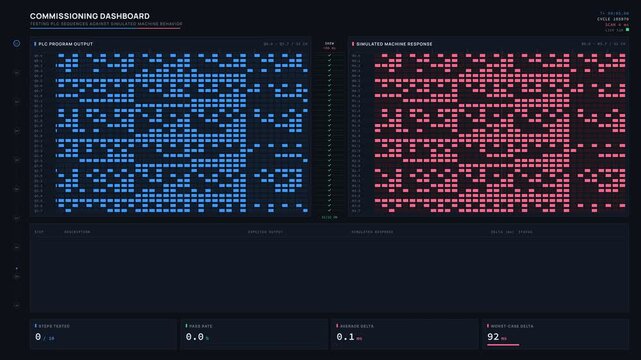Click the Simulated Machine Response panel title
The image size is (641, 360).
pos(394,44)
